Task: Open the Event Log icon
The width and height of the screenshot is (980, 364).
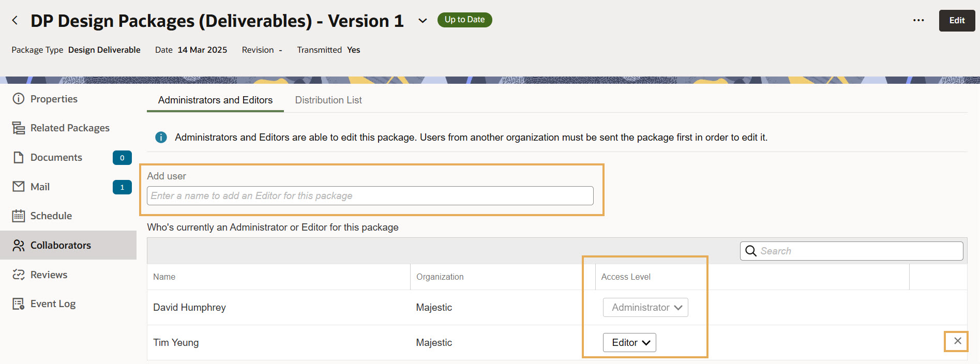Action: coord(19,304)
